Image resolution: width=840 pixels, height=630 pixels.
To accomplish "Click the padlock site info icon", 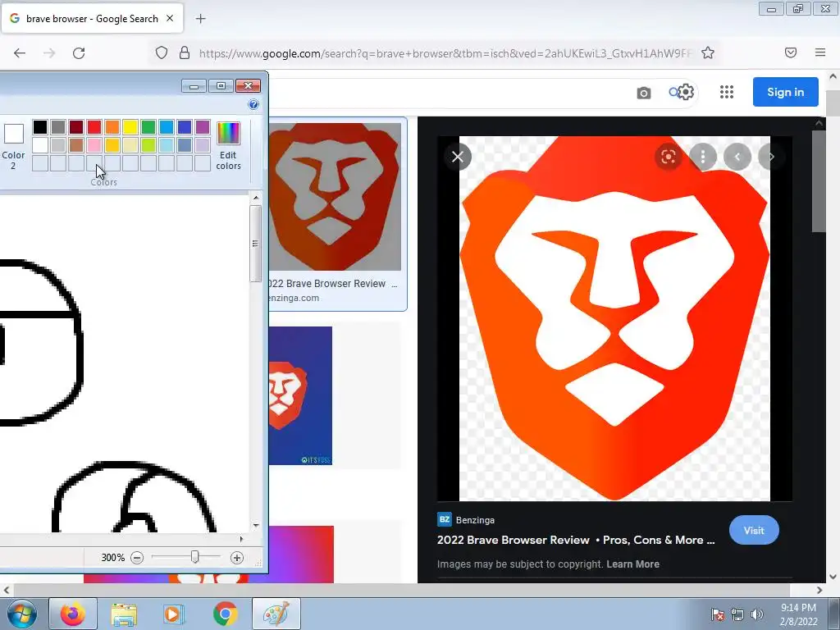I will (185, 52).
